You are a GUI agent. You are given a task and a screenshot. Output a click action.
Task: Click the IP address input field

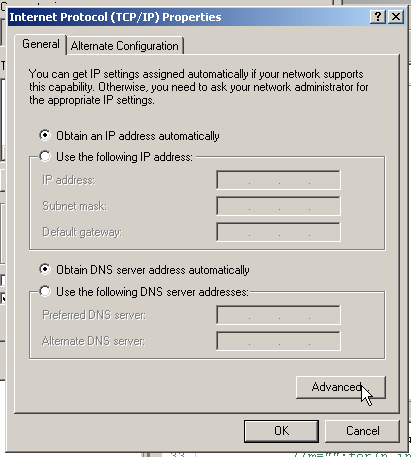(278, 180)
